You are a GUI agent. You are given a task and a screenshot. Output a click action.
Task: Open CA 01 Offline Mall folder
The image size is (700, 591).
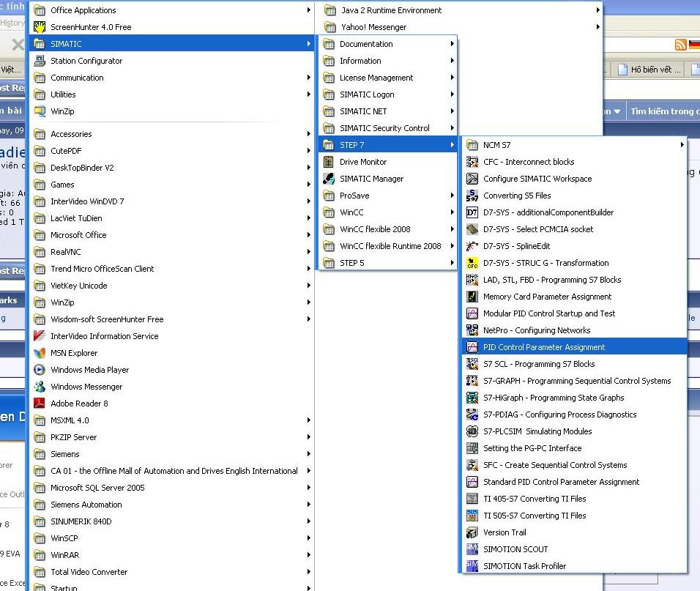[x=172, y=471]
